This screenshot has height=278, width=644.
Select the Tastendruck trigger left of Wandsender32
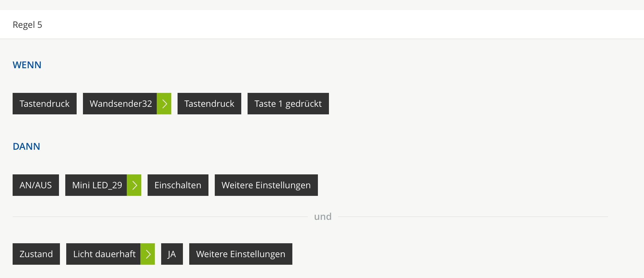click(x=44, y=104)
